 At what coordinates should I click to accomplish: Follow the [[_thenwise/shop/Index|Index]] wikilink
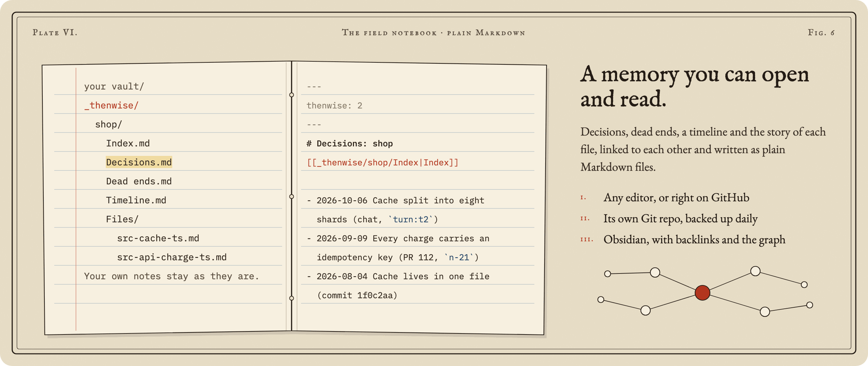[x=382, y=162]
